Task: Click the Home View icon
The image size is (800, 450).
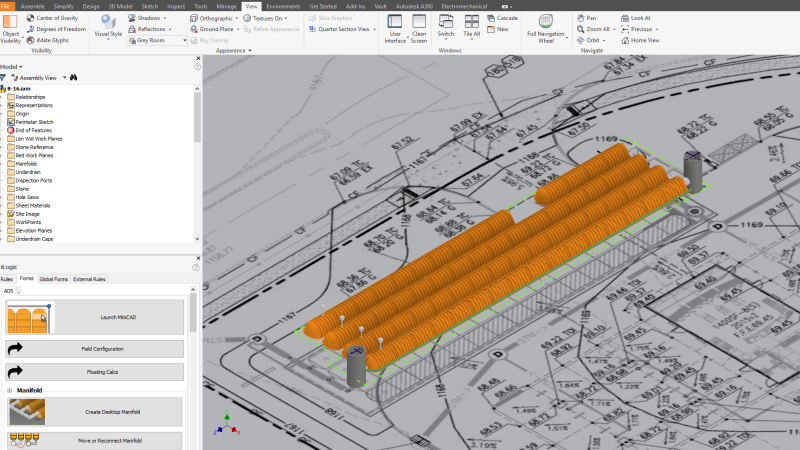Action: [638, 40]
